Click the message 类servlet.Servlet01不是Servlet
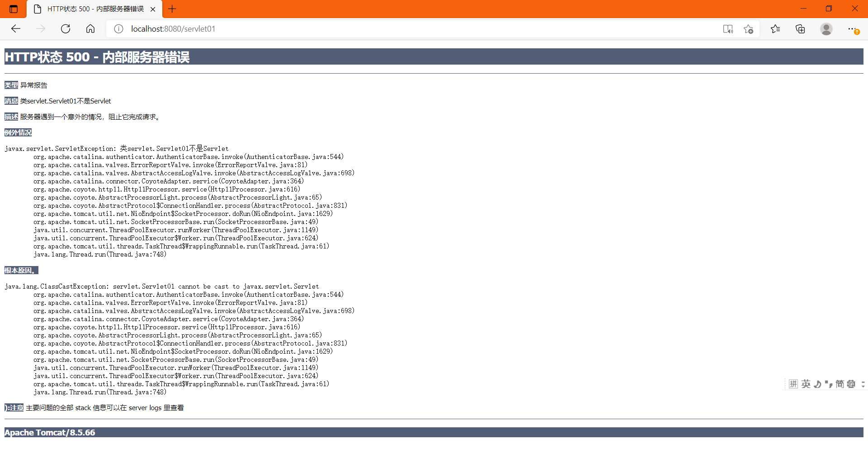 (x=66, y=101)
